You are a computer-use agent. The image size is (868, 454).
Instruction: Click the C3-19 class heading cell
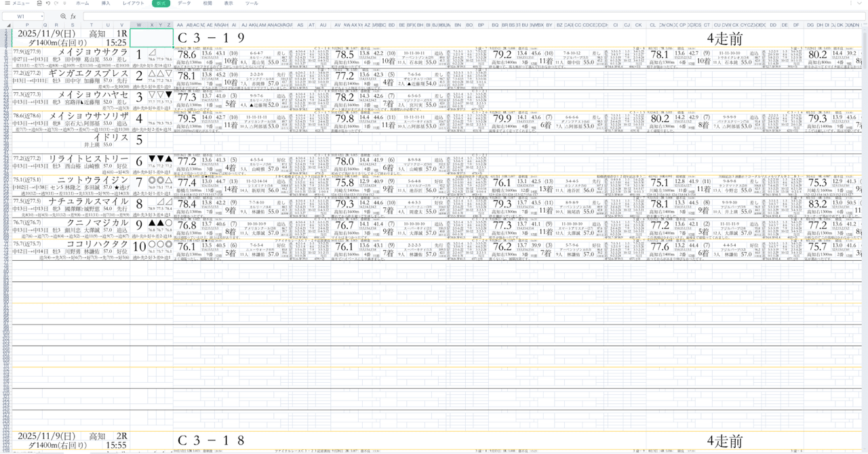point(211,38)
